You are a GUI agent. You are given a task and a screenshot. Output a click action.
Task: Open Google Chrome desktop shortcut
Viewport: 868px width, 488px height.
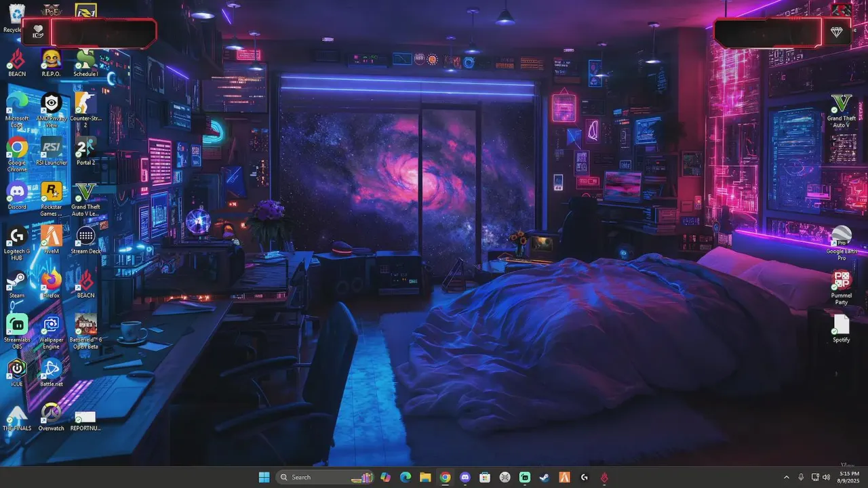click(x=16, y=155)
